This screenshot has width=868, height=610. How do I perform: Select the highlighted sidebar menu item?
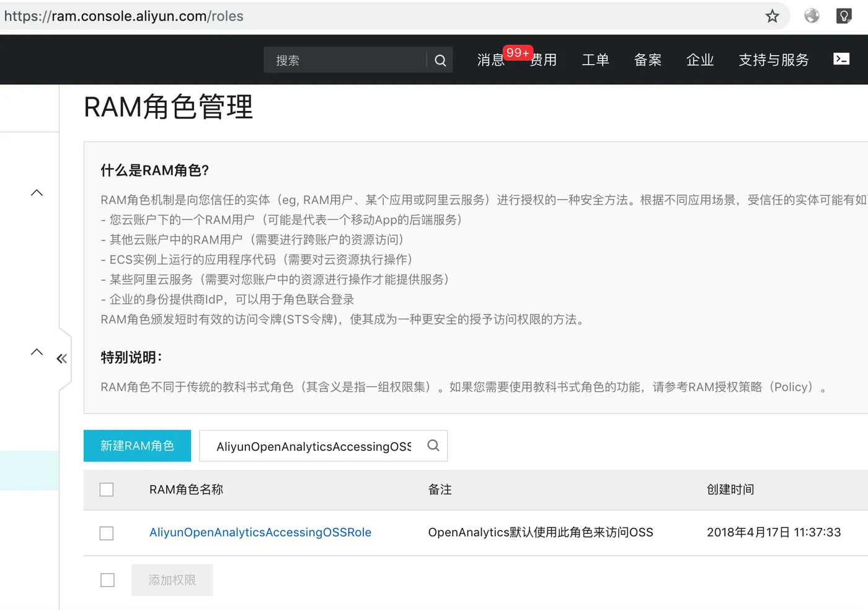click(x=29, y=471)
